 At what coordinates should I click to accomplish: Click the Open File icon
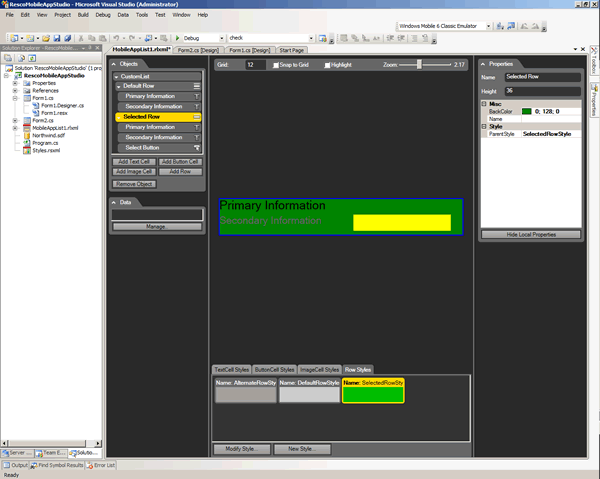click(x=46, y=38)
